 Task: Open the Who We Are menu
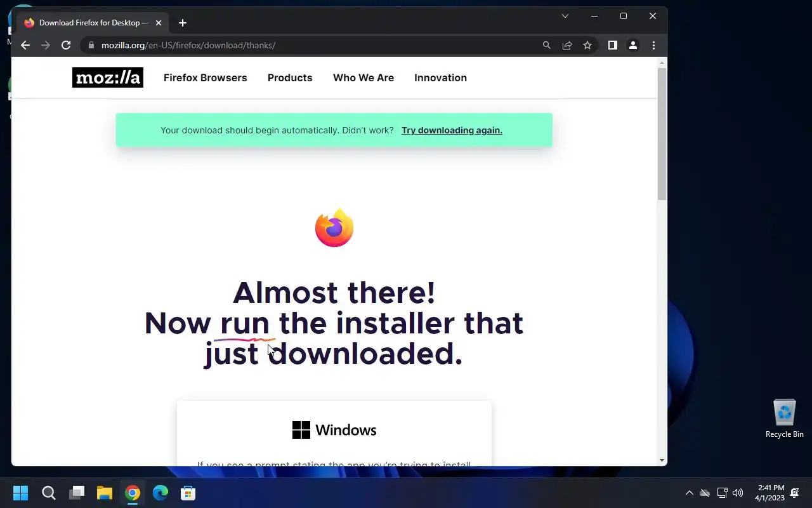click(x=363, y=77)
